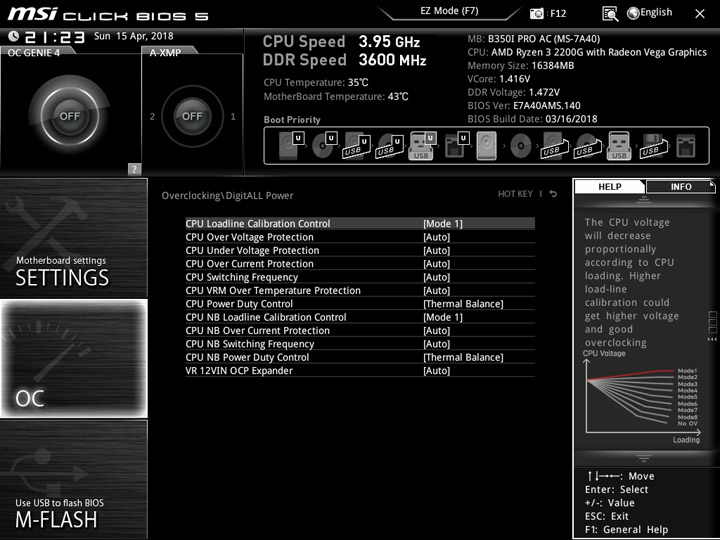Screen dimensions: 720x540
Task: Close the BIOS with the X button
Action: pos(700,14)
